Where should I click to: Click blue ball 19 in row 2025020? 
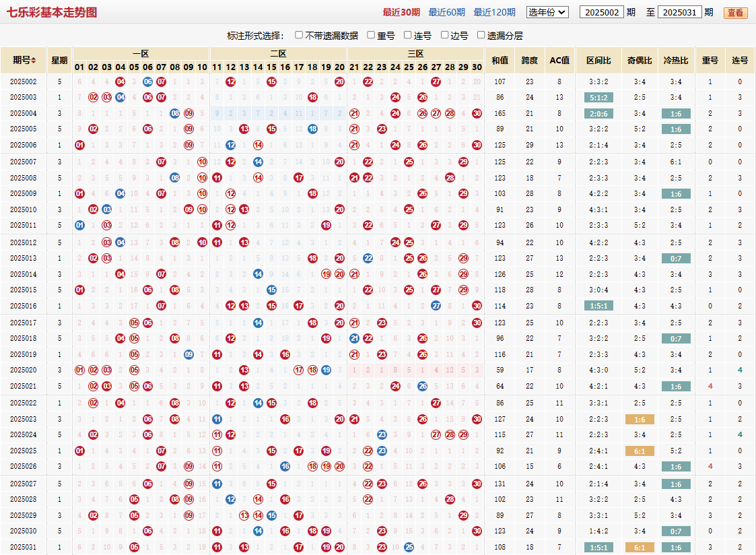click(x=326, y=370)
